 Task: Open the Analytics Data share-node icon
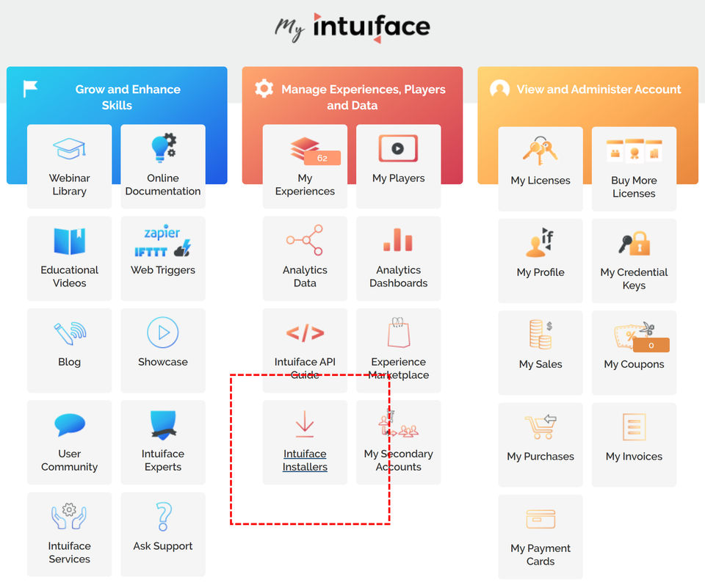(305, 240)
